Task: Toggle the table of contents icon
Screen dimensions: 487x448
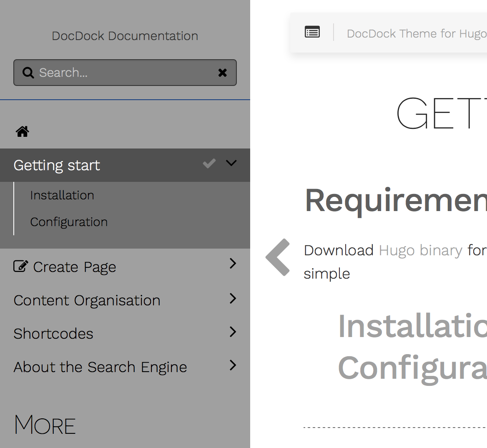Action: pyautogui.click(x=312, y=32)
